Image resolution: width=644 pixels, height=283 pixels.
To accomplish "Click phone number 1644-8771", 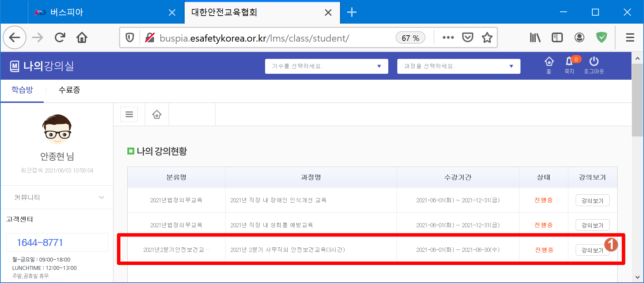I will coord(40,242).
